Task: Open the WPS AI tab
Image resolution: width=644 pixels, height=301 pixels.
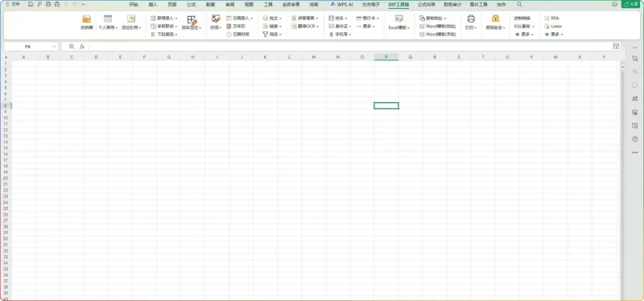Action: coord(341,4)
